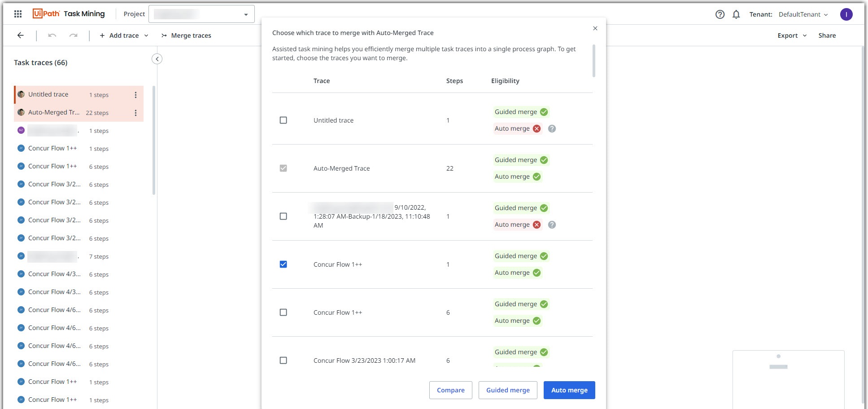This screenshot has height=409, width=868.
Task: Open the notifications bell
Action: (736, 14)
